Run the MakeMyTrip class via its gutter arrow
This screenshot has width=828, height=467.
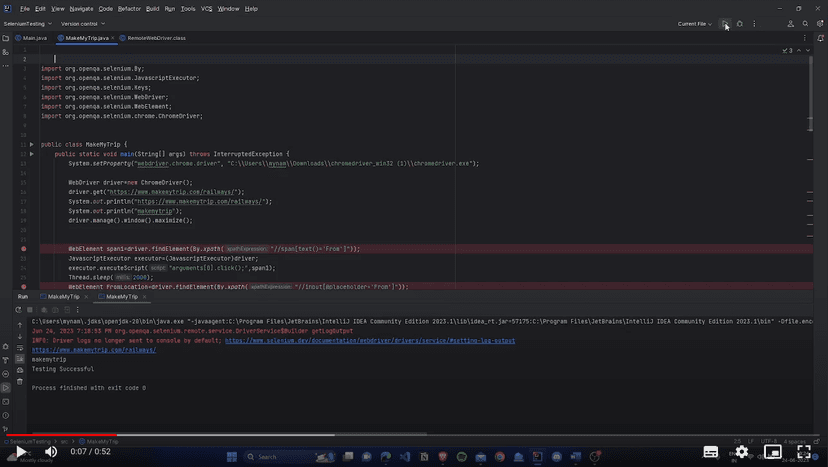click(x=32, y=144)
